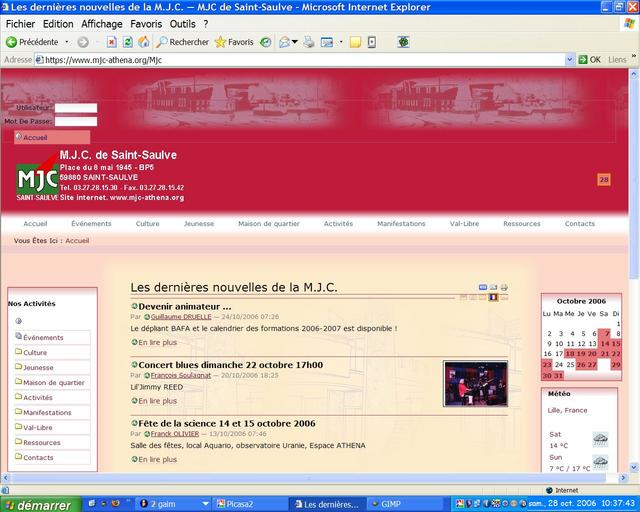Open the Outils menu
The height and width of the screenshot is (512, 640).
[x=182, y=24]
